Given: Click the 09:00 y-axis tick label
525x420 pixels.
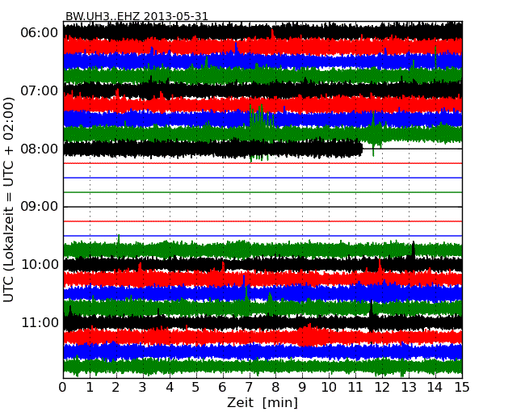Looking at the screenshot, I should (x=40, y=207).
